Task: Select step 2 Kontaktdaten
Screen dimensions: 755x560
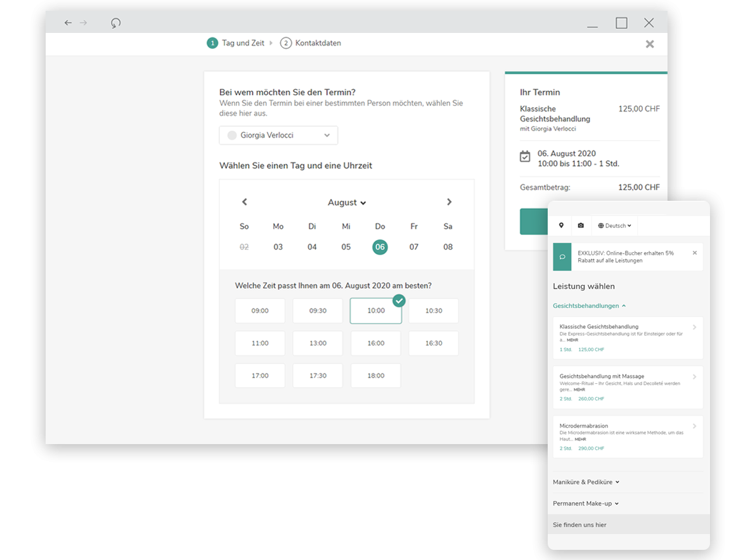Action: coord(311,43)
